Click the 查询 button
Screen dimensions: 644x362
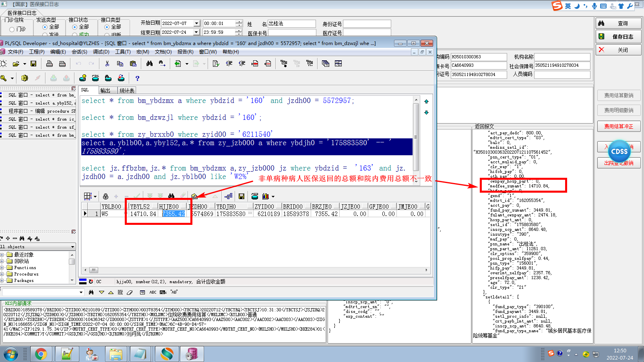618,23
